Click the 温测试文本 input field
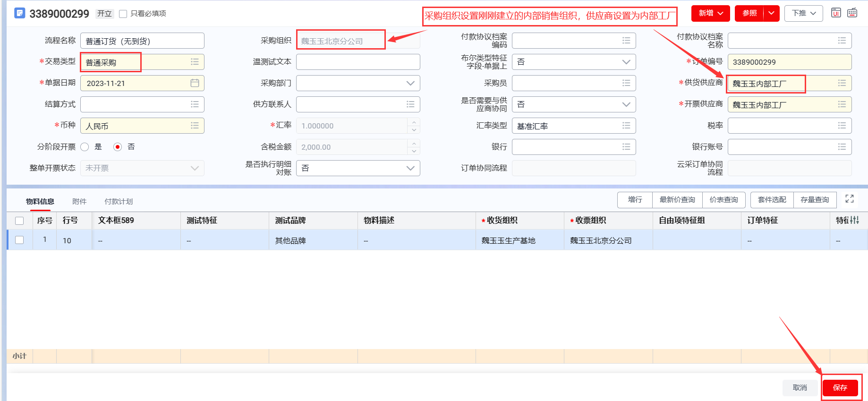This screenshot has width=868, height=401. (x=357, y=62)
